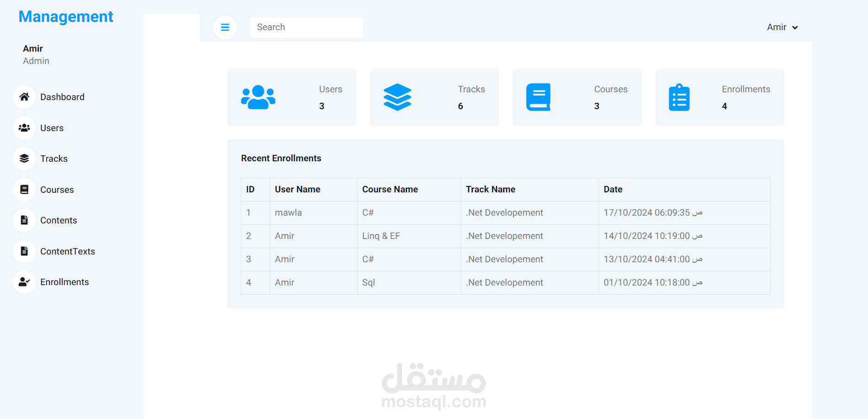Click the Courses book icon in sidebar
The height and width of the screenshot is (419, 868).
click(24, 190)
